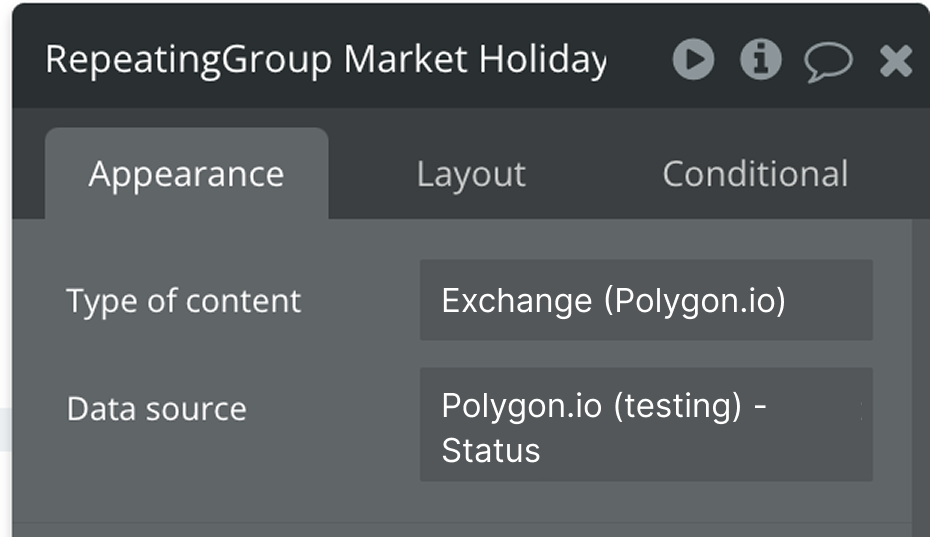Open the Layout tab

[470, 174]
